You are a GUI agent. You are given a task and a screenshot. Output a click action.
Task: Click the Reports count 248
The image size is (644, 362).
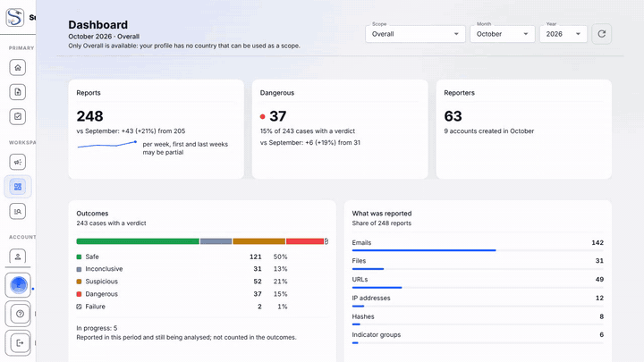tap(89, 116)
